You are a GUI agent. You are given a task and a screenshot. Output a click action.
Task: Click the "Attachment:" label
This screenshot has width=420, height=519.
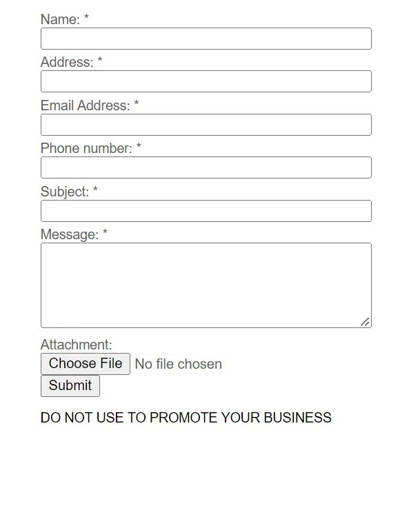[x=76, y=345]
